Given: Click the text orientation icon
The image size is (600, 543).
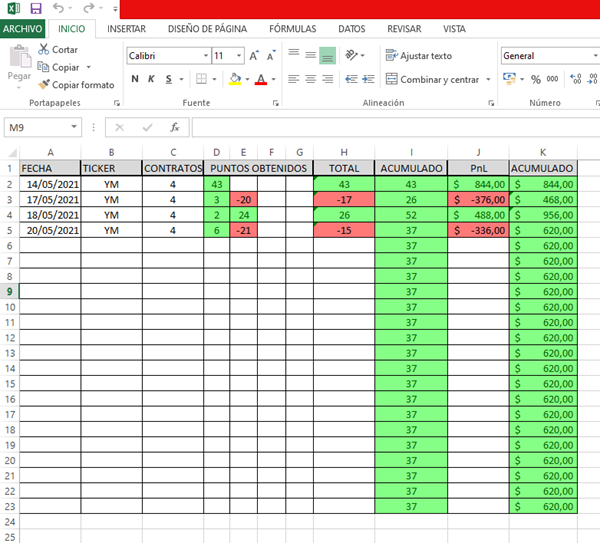Looking at the screenshot, I should [351, 55].
